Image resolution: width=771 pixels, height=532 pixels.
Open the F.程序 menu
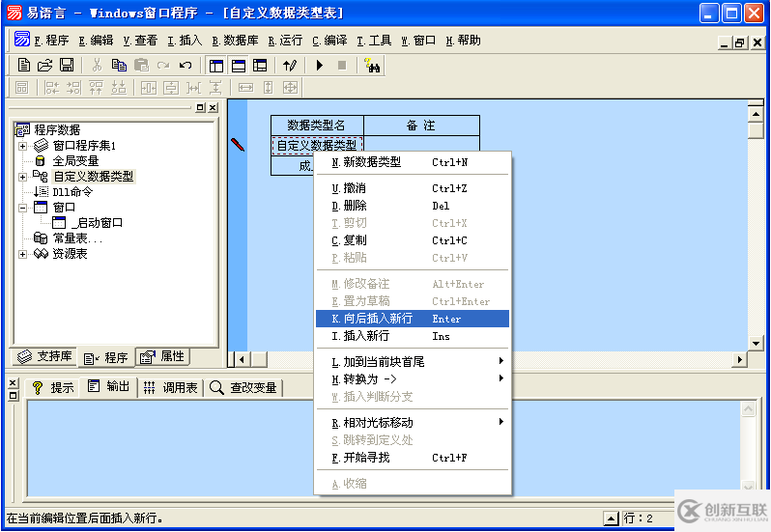51,41
